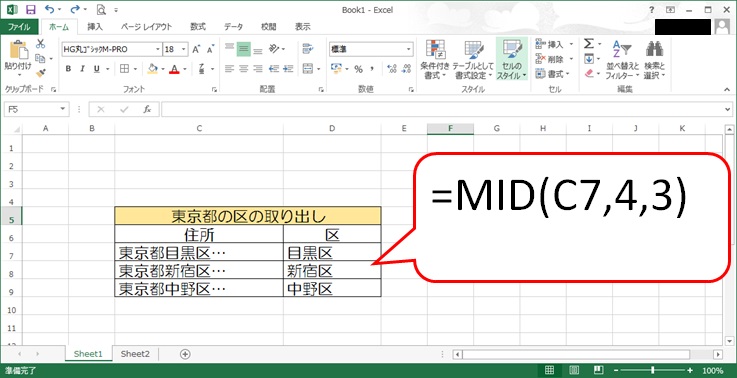Viewport: 737px width, 378px height.
Task: Align cell text to the right
Action: (x=258, y=69)
